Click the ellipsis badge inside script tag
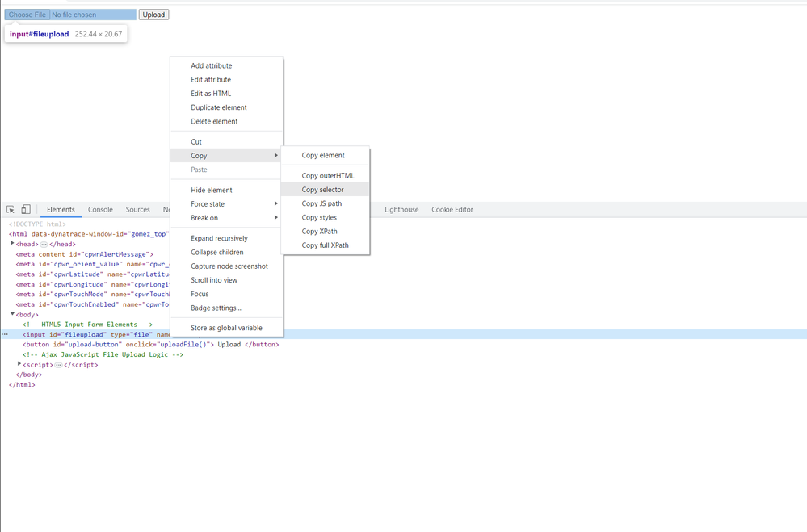 (58, 365)
